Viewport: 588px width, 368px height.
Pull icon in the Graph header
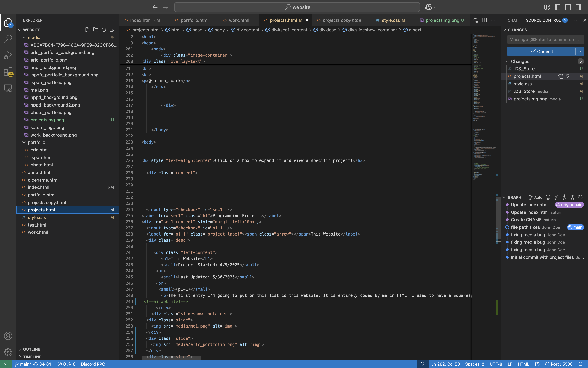(564, 197)
